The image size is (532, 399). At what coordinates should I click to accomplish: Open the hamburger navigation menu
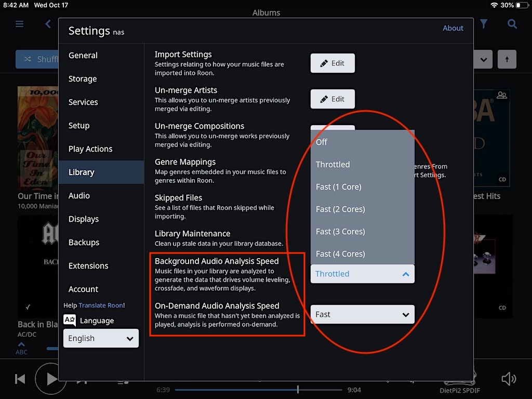click(20, 24)
